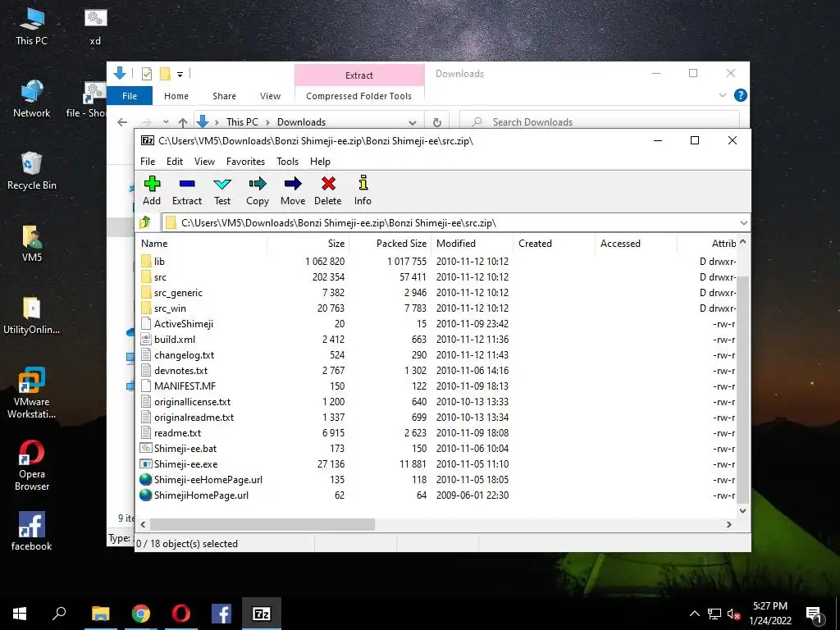Open File Explorer from the taskbar

click(100, 614)
